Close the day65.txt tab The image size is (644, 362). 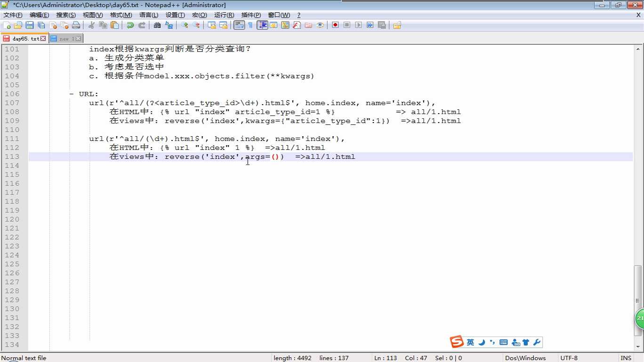coord(43,39)
